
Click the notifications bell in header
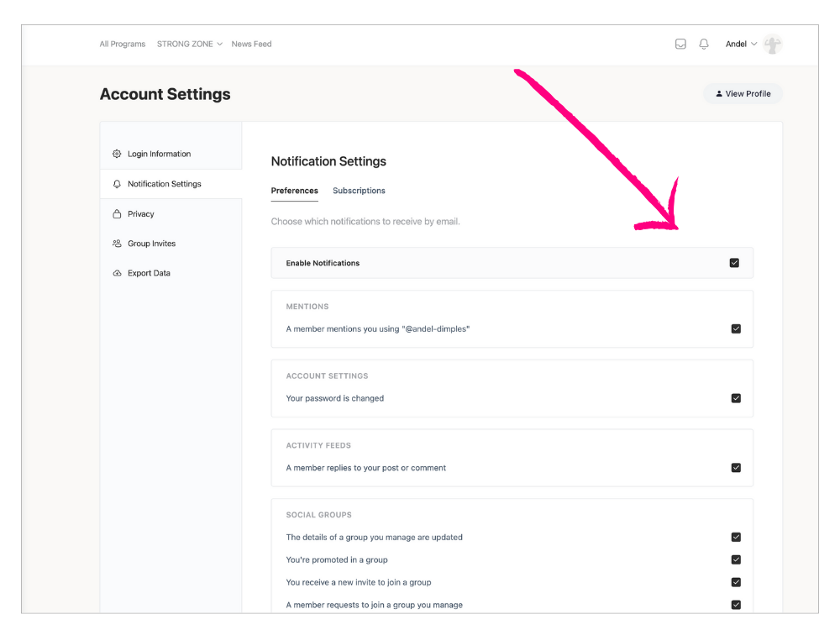pyautogui.click(x=704, y=45)
